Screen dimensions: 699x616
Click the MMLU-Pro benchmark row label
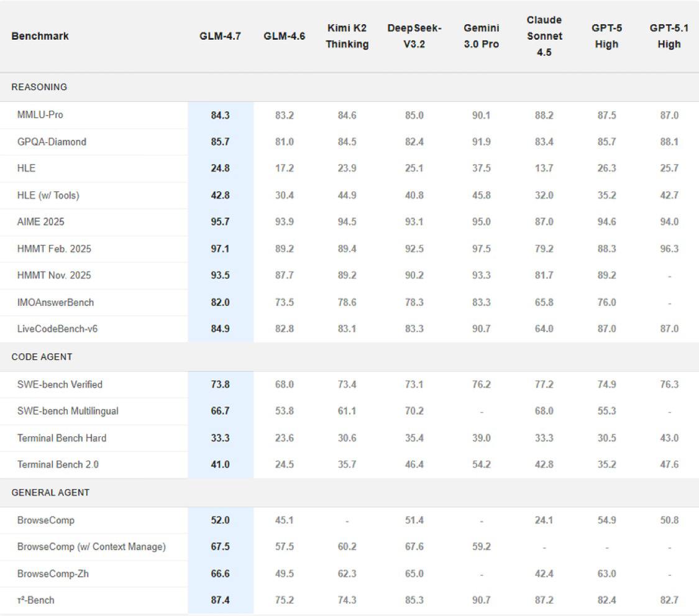point(40,115)
